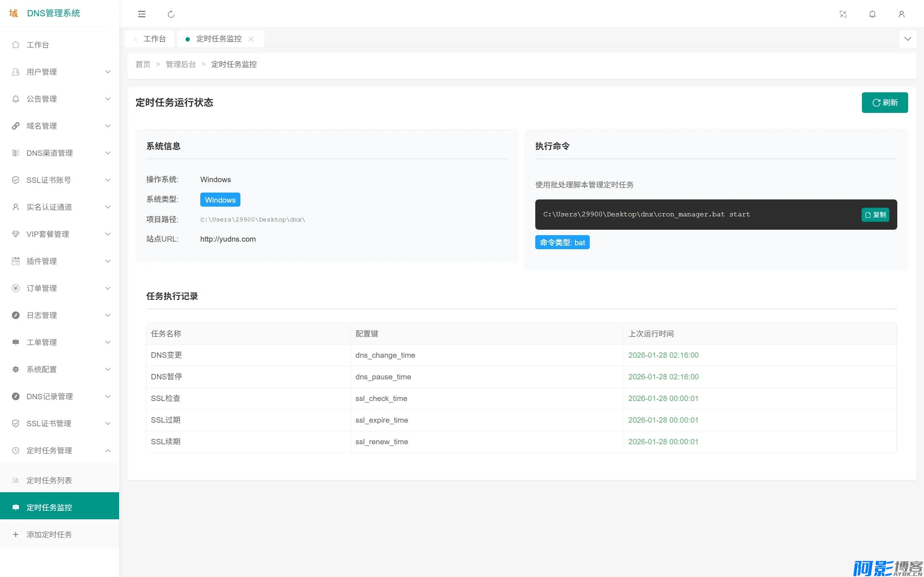
Task: Collapse the sidebar with the menu fold icon
Action: [141, 14]
